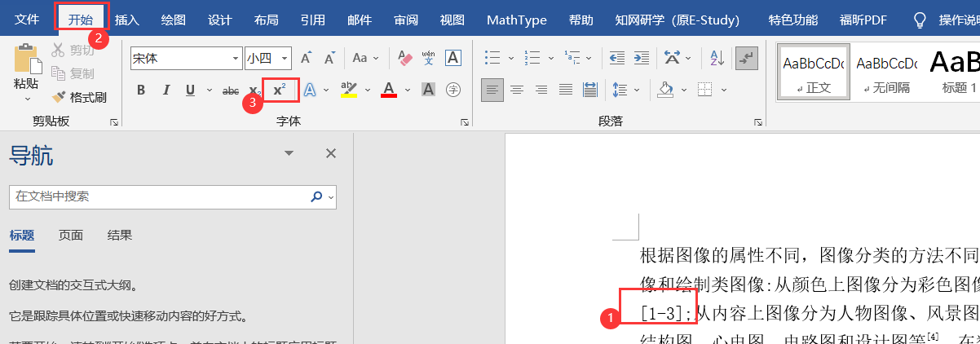980x344 pixels.
Task: Select the Format Painter (格式刷)
Action: point(78,97)
